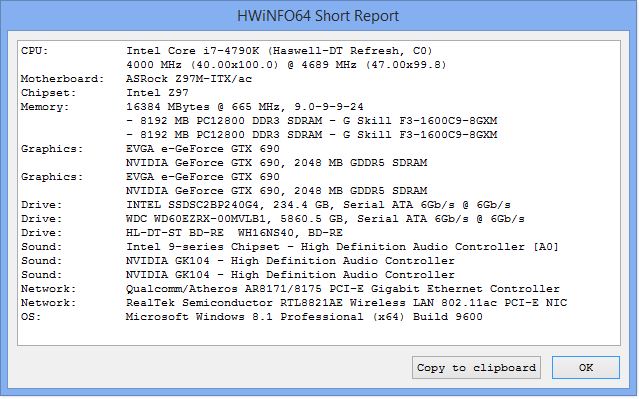Viewport: 639px width, 399px height.
Task: Select the 'RealTek Semiconductor RTL8821AE' network line
Action: 346,303
